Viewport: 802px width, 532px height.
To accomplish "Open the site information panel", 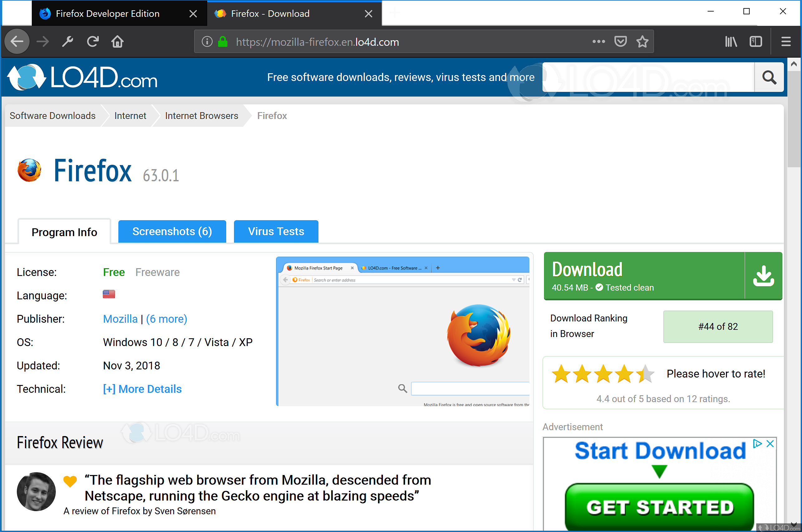I will [x=207, y=41].
